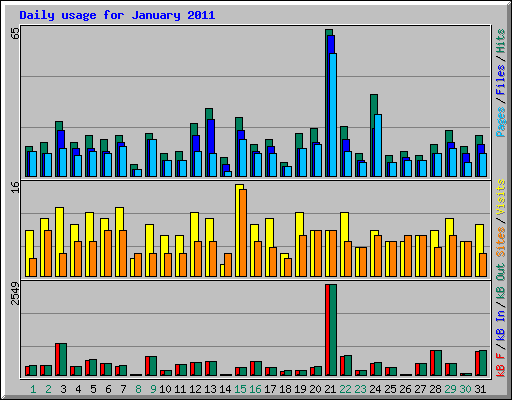Click the 'Hits' legend label
Image resolution: width=512 pixels, height=400 pixels.
(501, 41)
